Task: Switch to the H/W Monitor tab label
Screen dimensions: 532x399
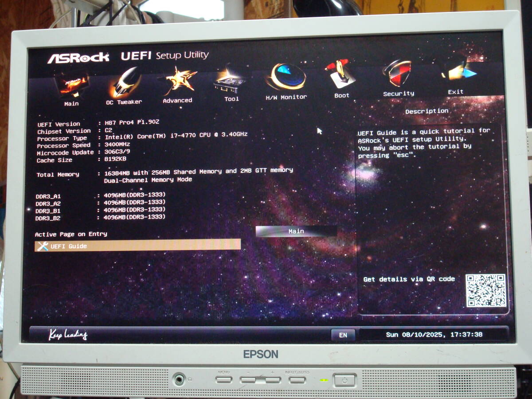Action: [286, 97]
